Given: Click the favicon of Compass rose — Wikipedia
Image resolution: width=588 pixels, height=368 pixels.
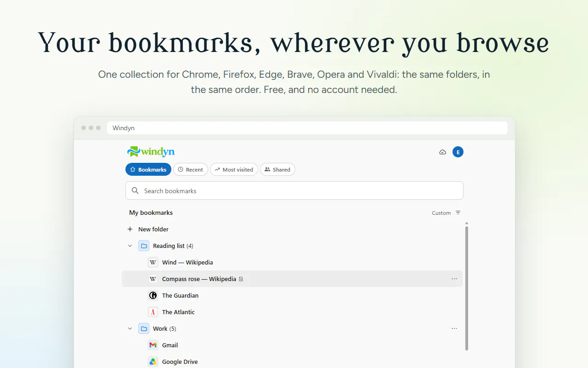Looking at the screenshot, I should coord(153,279).
